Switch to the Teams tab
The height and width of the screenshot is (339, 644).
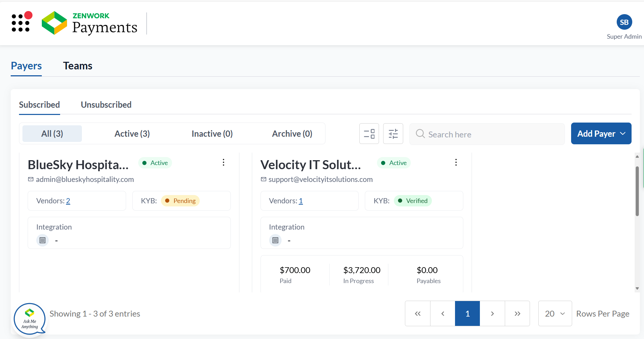click(78, 66)
